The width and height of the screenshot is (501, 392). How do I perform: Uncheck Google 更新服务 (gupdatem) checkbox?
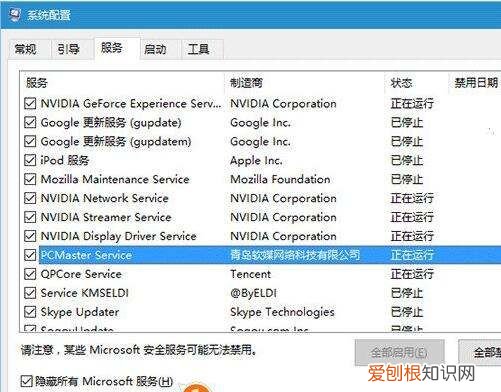click(x=30, y=141)
